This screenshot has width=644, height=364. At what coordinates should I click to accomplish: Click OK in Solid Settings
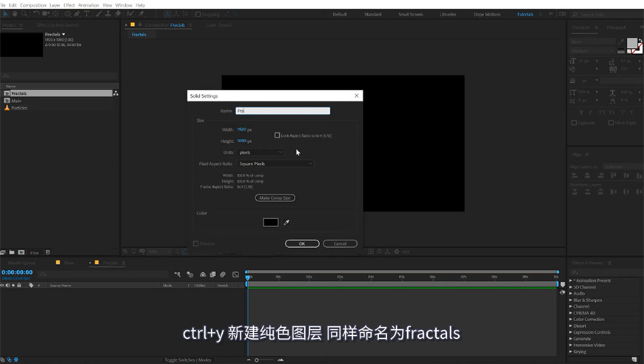(302, 243)
